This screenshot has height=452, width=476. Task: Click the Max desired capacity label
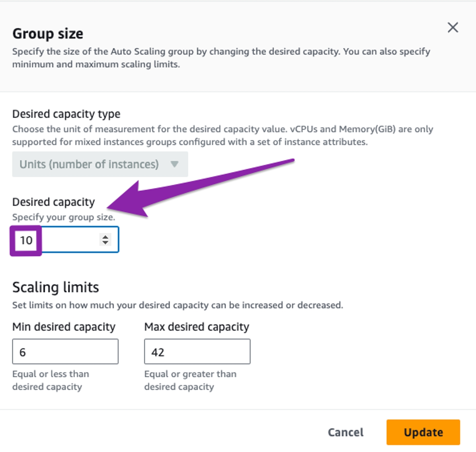197,327
